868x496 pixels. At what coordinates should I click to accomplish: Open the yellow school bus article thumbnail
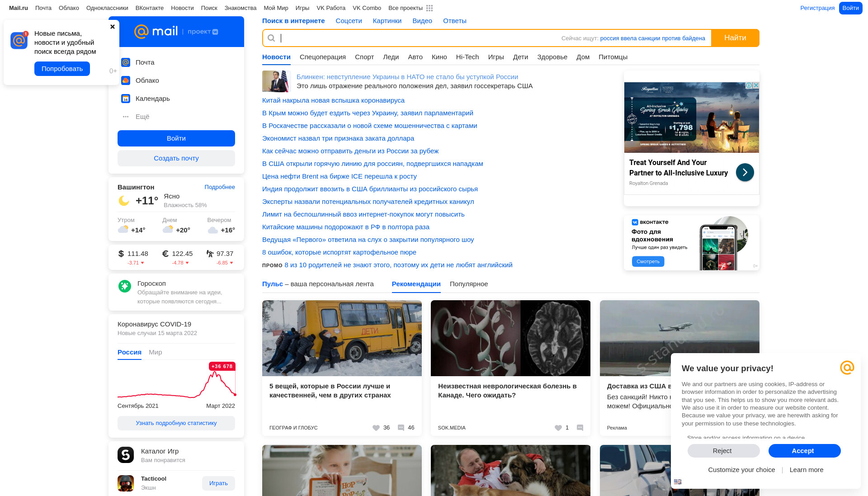click(342, 338)
